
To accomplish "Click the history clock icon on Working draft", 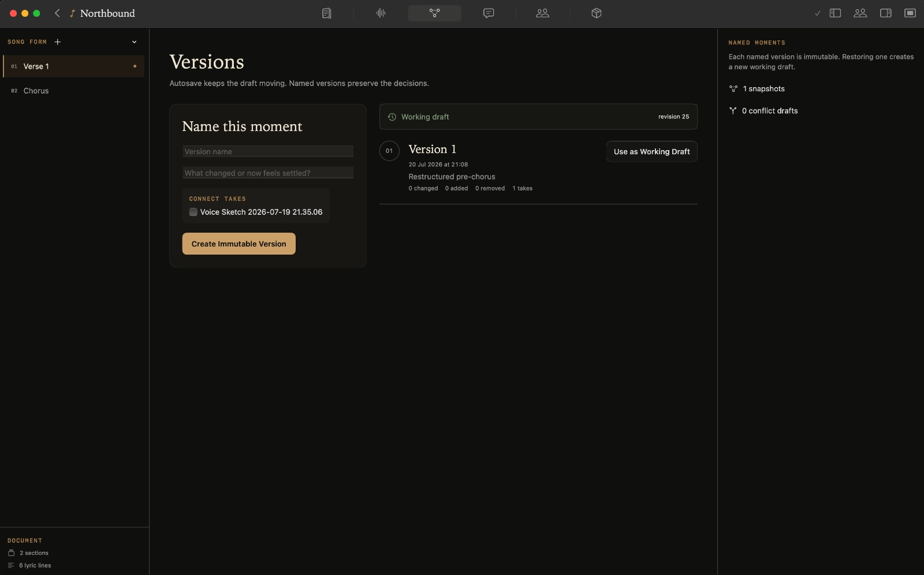I will coord(392,117).
